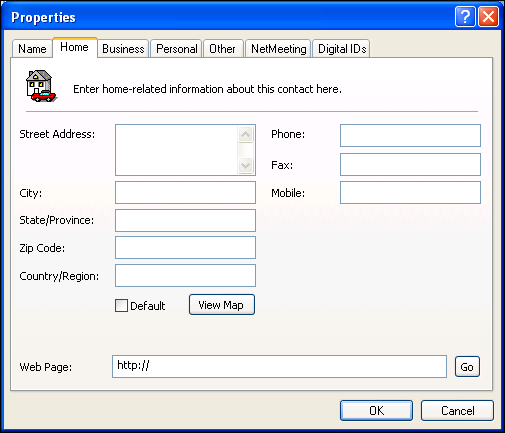Focus the Street Address text area
Image resolution: width=505 pixels, height=433 pixels.
pyautogui.click(x=176, y=150)
